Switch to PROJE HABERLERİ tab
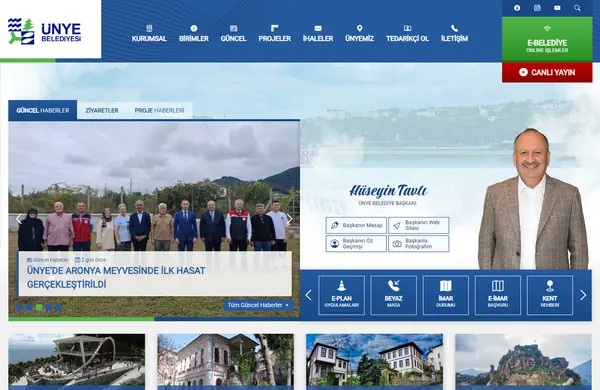This screenshot has height=390, width=600. pyautogui.click(x=159, y=110)
